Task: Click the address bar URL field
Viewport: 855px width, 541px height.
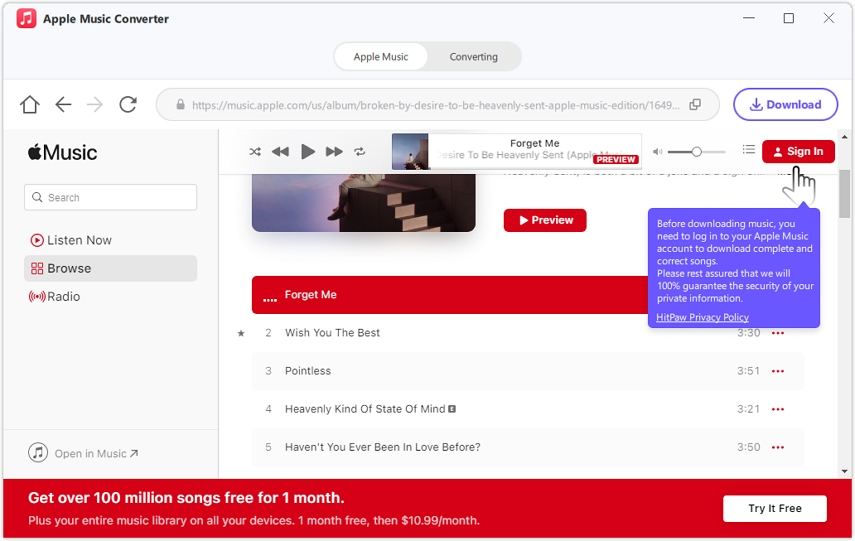Action: pyautogui.click(x=437, y=105)
